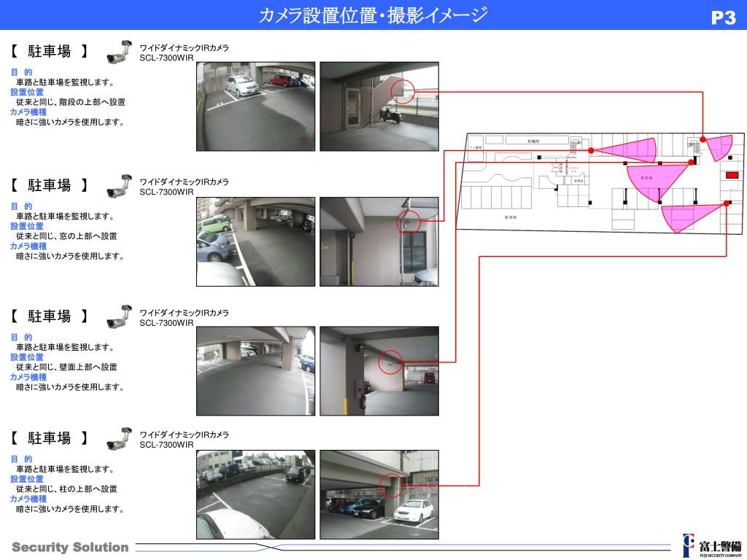Select the pink view cone from the staircase camera dot
747x560 pixels.
click(x=720, y=147)
